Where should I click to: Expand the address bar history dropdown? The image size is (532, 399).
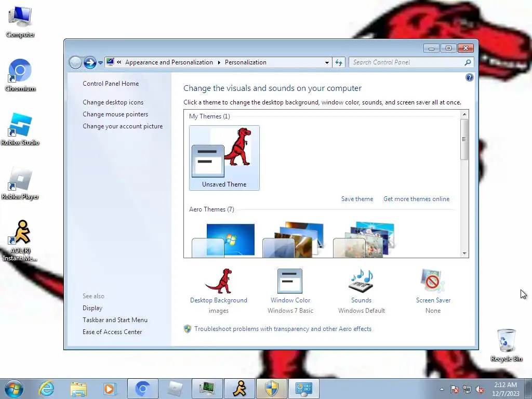(327, 62)
